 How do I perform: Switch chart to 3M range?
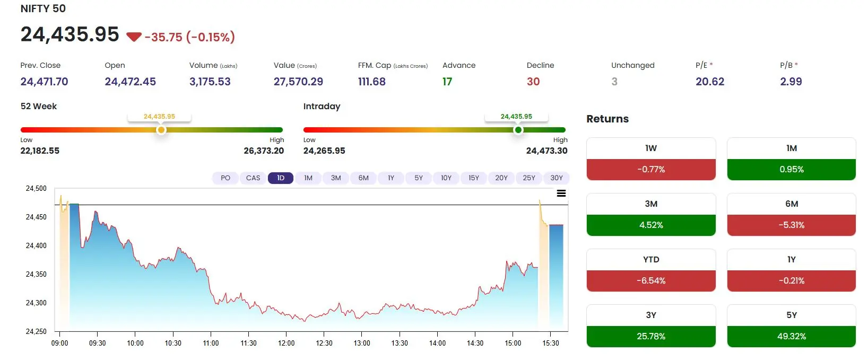pos(336,178)
